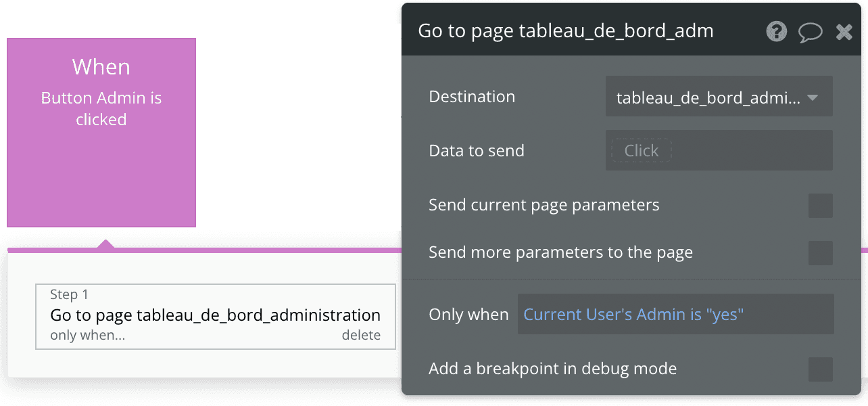Open the help icon in the dialog header
868x406 pixels.
[x=776, y=31]
